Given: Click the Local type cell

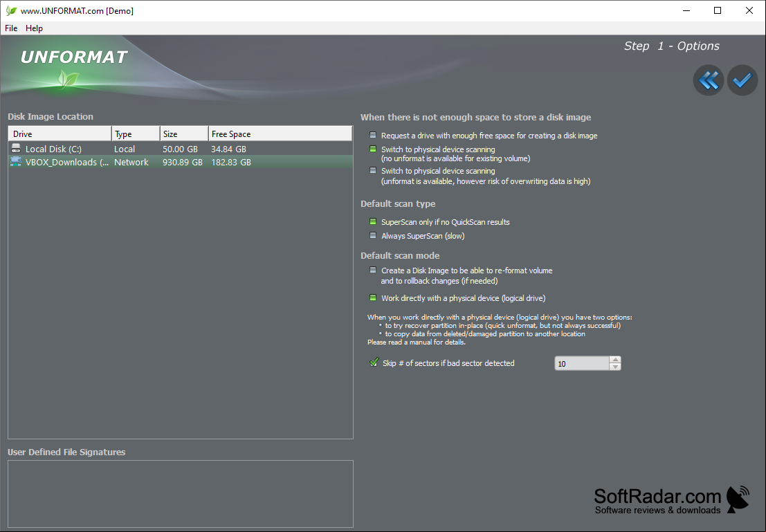Looking at the screenshot, I should pyautogui.click(x=125, y=149).
